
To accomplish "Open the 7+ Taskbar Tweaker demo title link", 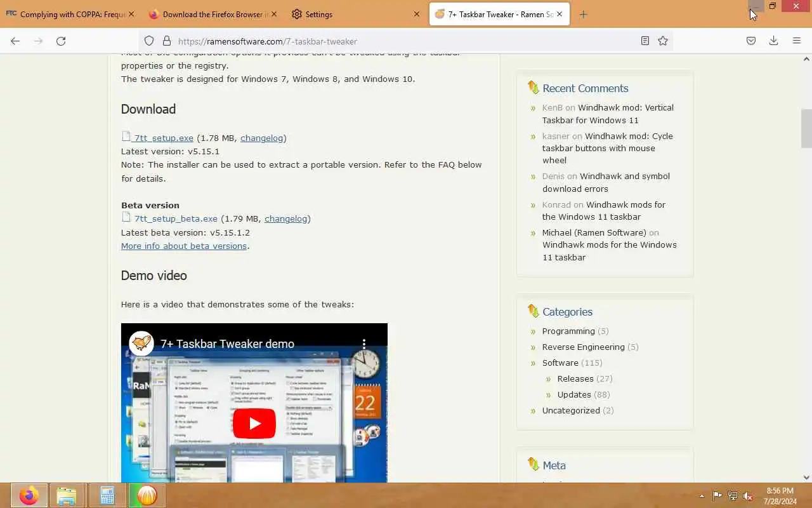I will tap(227, 344).
